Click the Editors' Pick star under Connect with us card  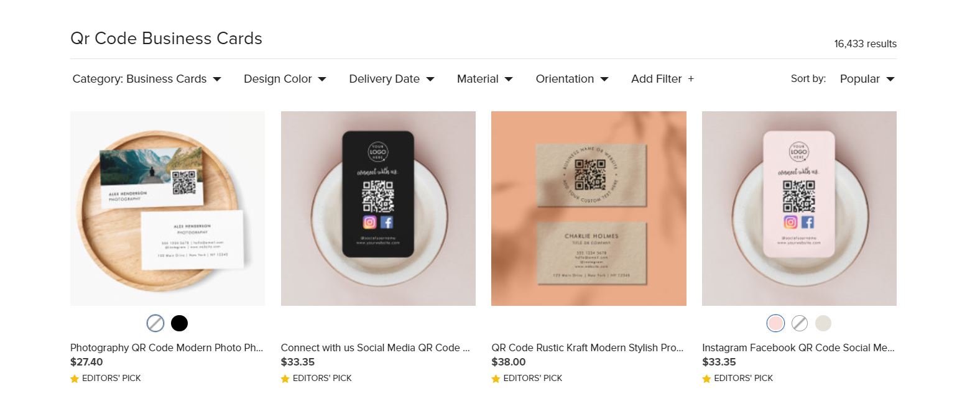(285, 378)
